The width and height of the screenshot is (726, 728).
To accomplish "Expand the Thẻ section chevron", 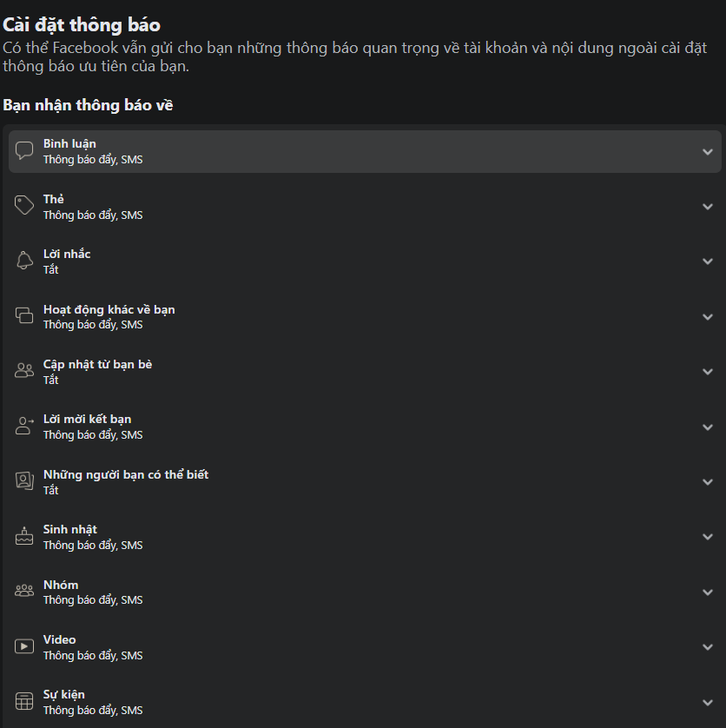I will [x=708, y=207].
